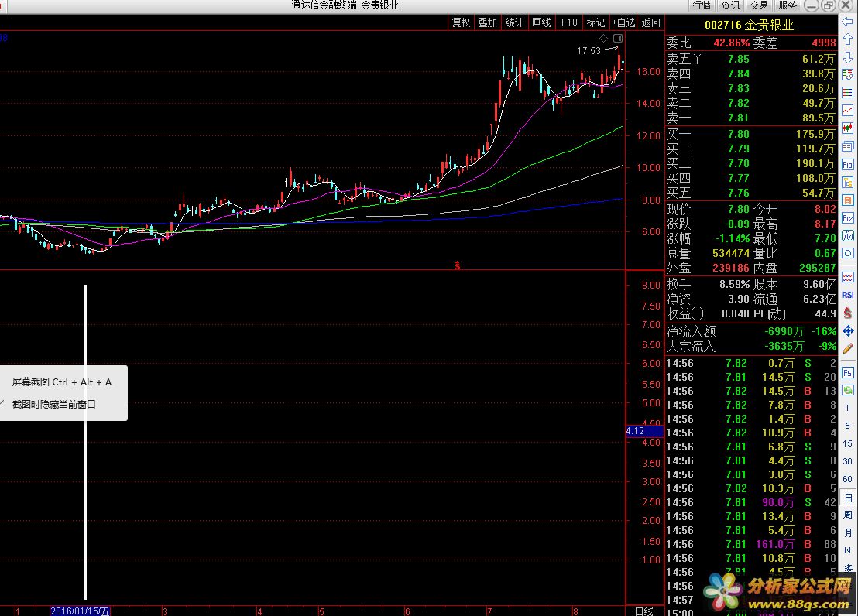Viewport: 858px width, 616px height.
Task: Click the F10 toolbar button above chart
Action: point(569,22)
